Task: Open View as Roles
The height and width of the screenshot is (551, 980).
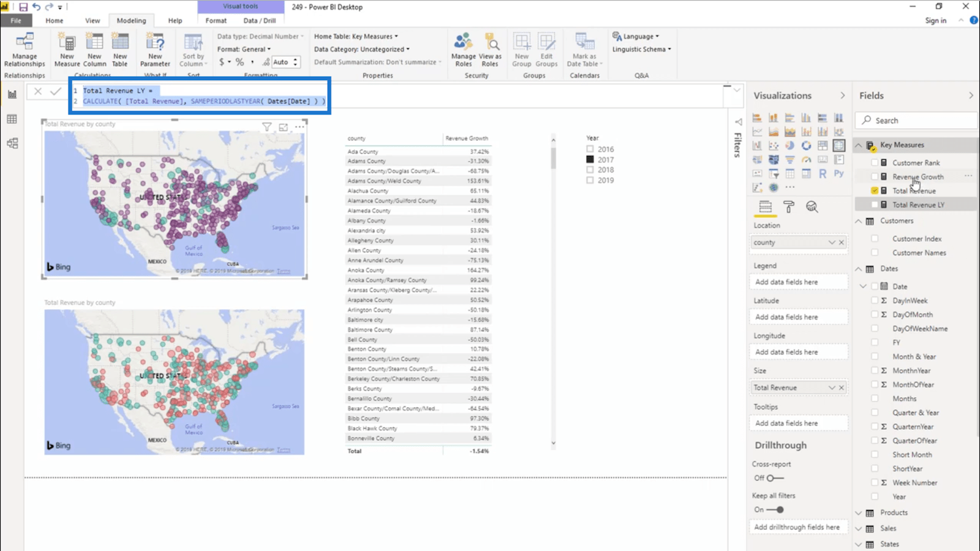Action: click(x=490, y=50)
